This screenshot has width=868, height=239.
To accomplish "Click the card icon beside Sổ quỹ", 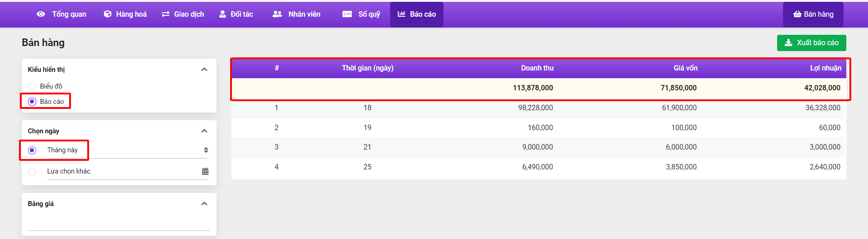I will [347, 14].
